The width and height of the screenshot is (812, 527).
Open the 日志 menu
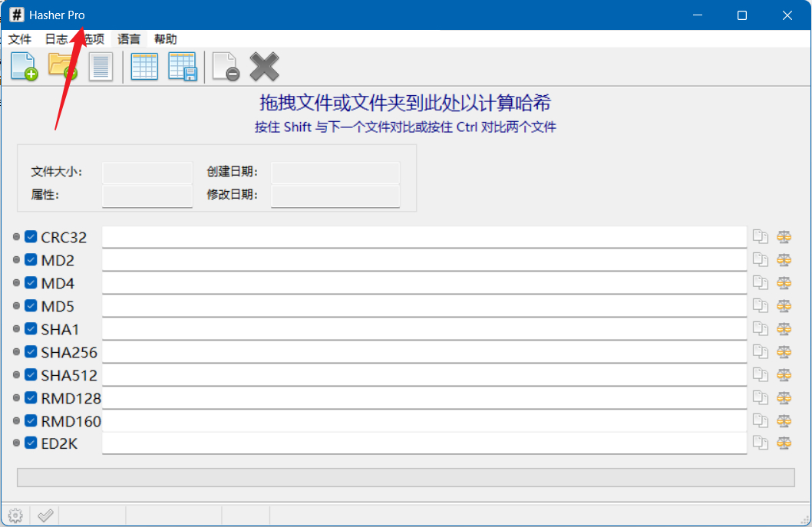pyautogui.click(x=57, y=39)
